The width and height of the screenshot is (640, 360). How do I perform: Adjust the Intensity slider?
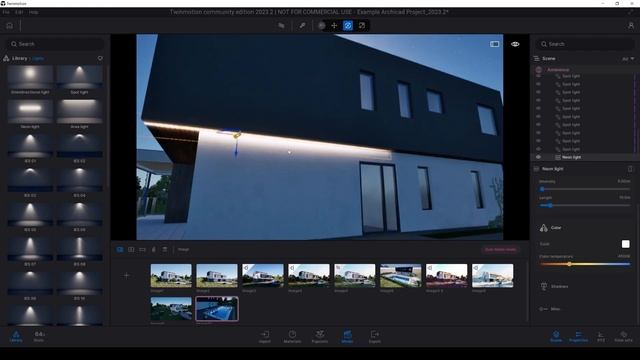[x=584, y=189]
